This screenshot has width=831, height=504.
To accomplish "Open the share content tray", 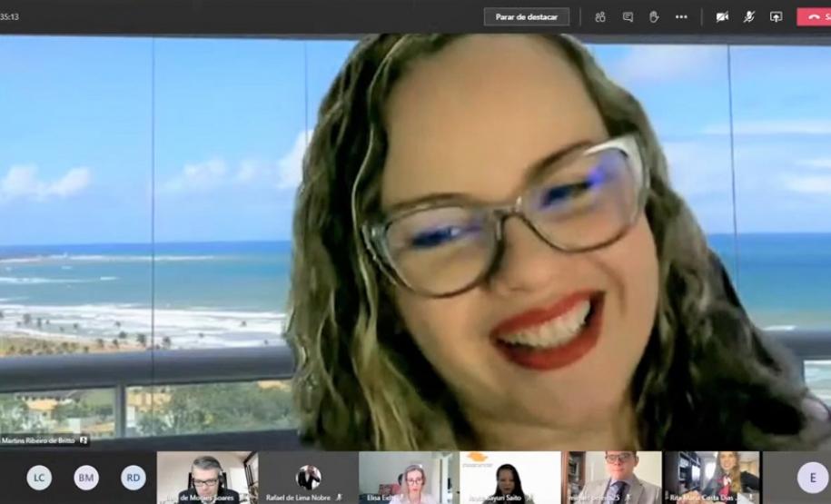I will pos(776,16).
